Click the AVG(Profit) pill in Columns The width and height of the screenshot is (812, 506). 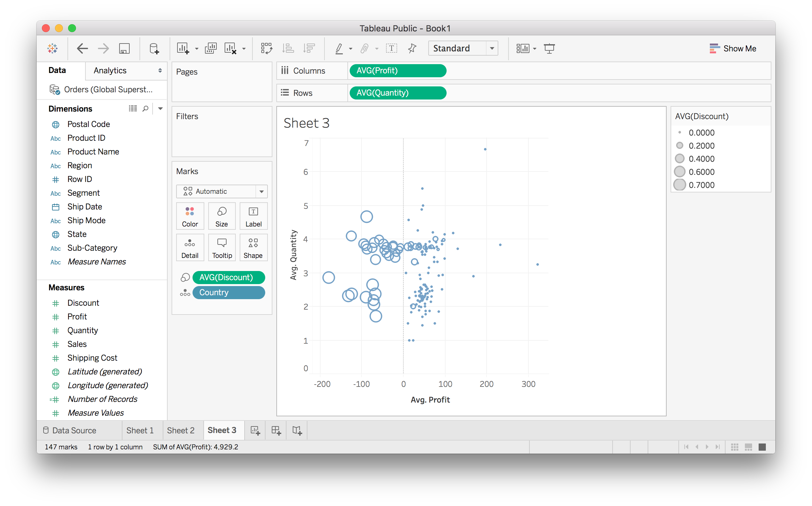(397, 71)
